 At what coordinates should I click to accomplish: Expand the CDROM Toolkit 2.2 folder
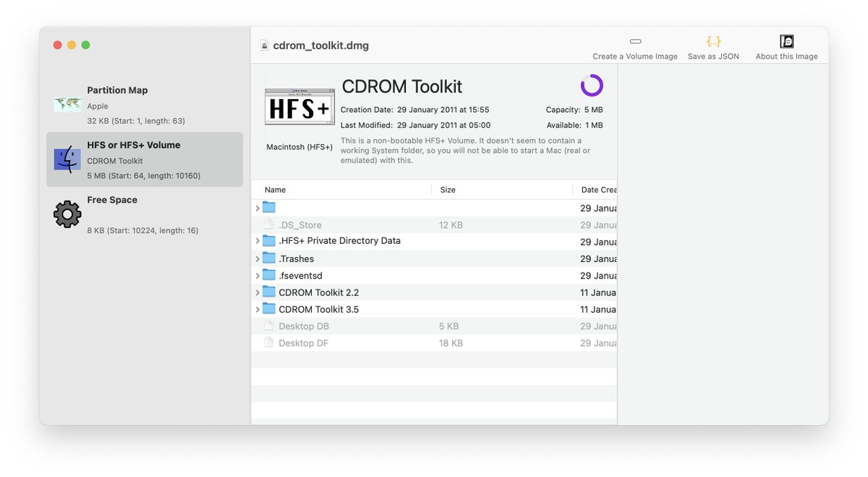tap(258, 292)
